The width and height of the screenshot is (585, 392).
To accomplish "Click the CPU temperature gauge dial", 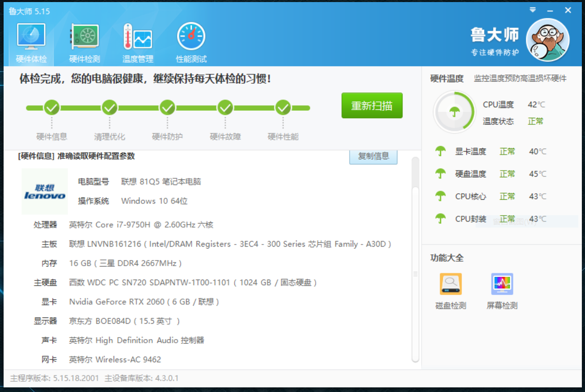I will point(454,112).
